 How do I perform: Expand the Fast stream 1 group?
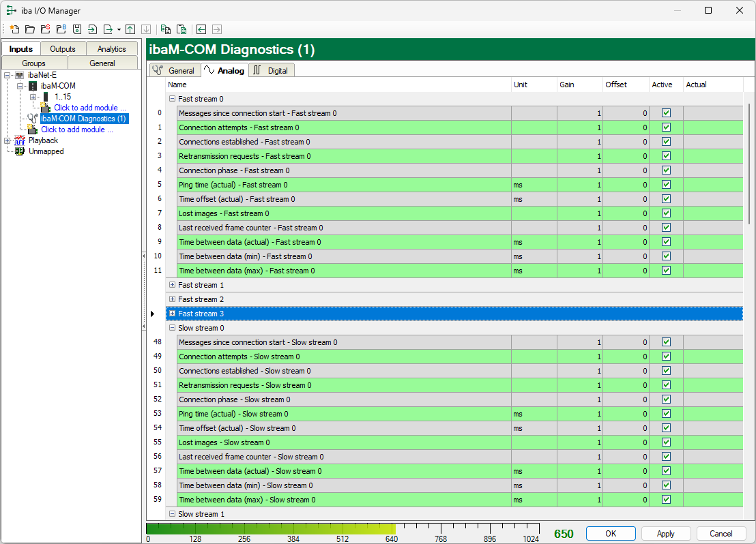click(x=172, y=285)
